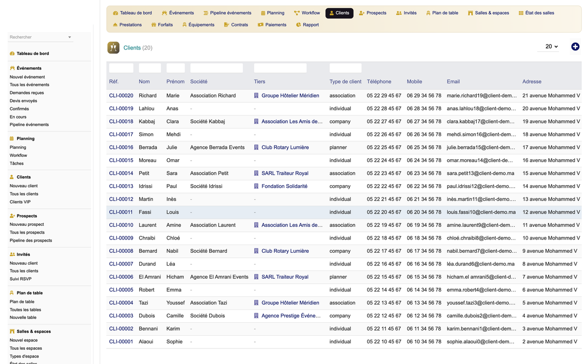Open Clients VIP sidebar link
Screen dimensions: 588x364
[20, 202]
